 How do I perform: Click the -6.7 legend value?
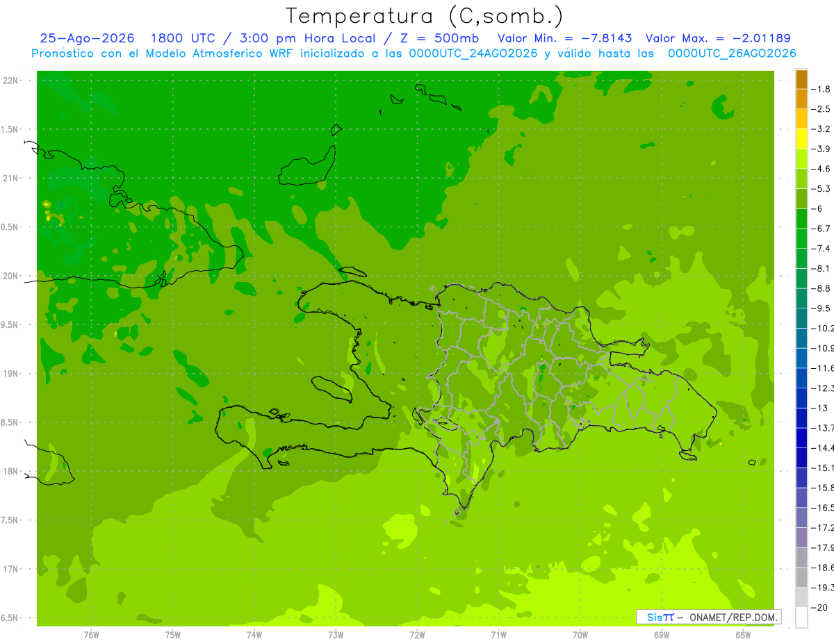[x=821, y=229]
